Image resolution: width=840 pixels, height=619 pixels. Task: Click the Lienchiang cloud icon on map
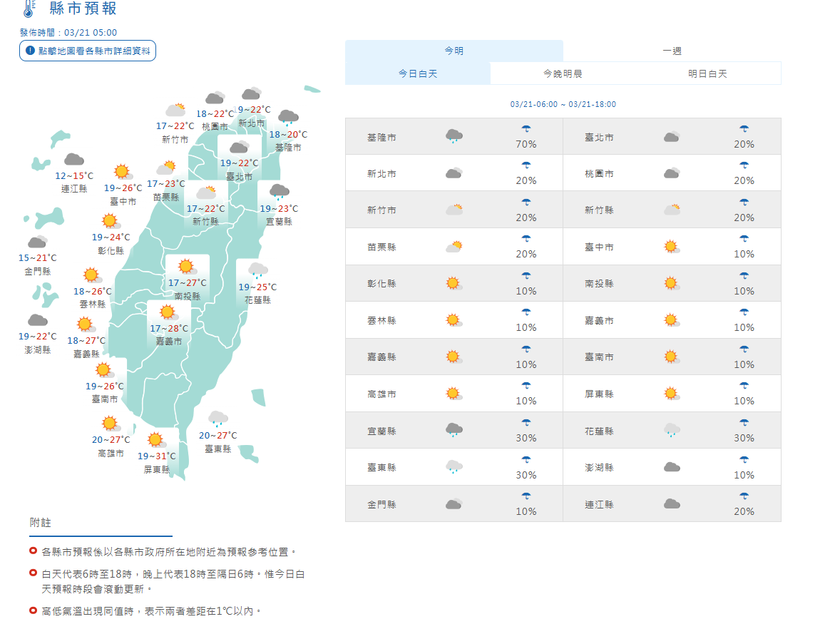73,159
